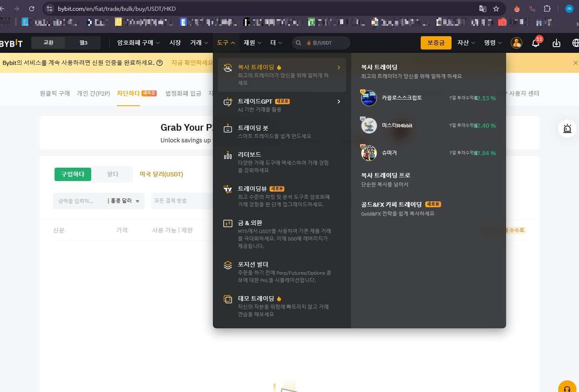The height and width of the screenshot is (392, 579).
Task: Expand 복사 트레이딩 submenu arrow
Action: 339,67
